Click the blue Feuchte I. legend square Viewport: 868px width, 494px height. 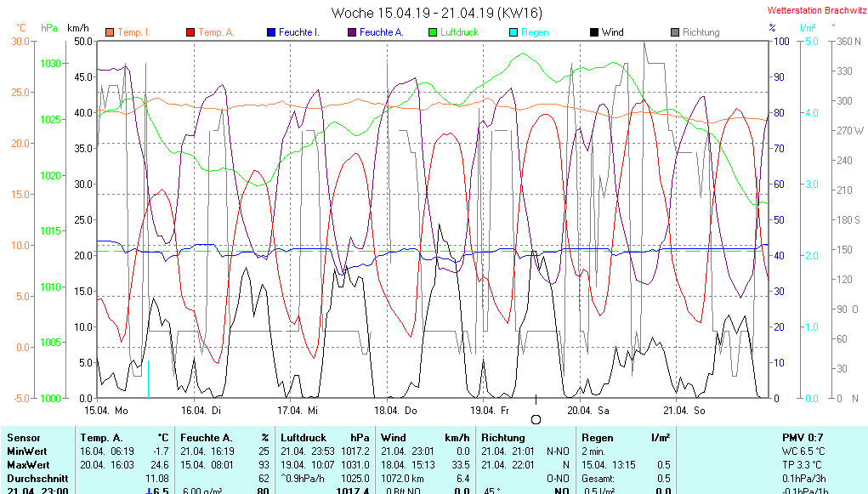pos(270,33)
